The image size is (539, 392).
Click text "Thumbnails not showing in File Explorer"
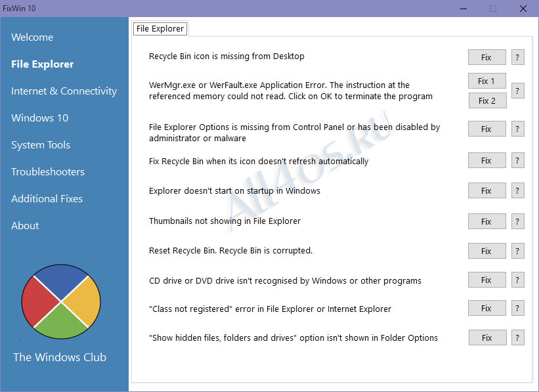pos(225,221)
